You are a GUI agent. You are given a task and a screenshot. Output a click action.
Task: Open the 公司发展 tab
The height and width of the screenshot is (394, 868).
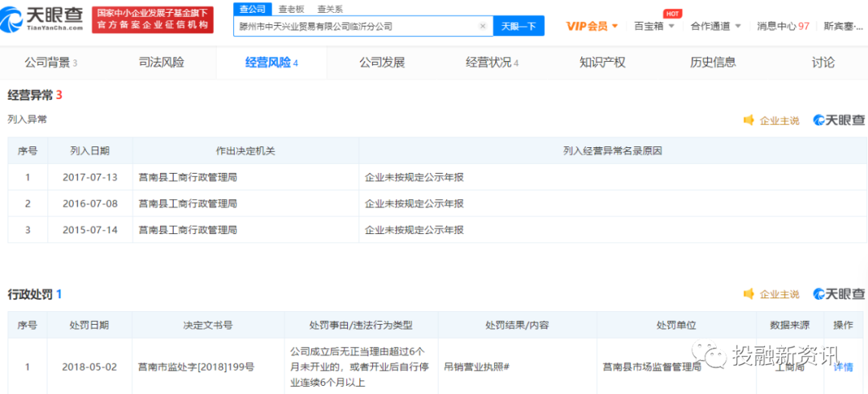382,63
